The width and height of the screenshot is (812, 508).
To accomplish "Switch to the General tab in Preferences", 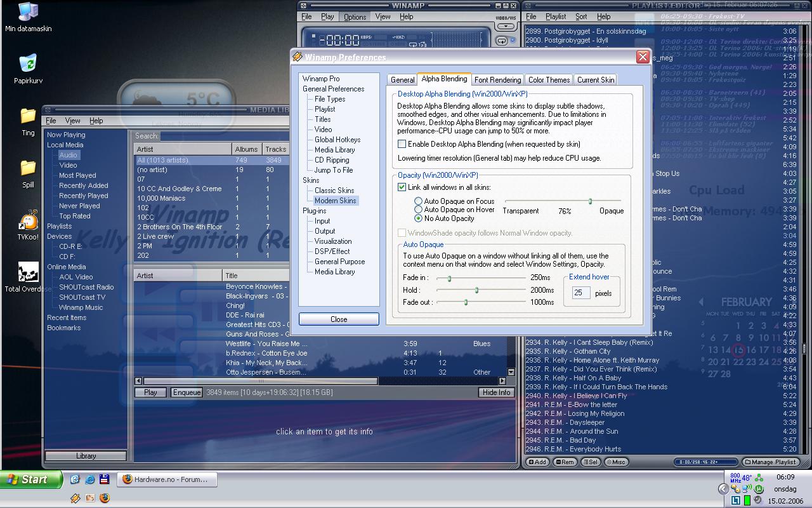I will coord(402,80).
